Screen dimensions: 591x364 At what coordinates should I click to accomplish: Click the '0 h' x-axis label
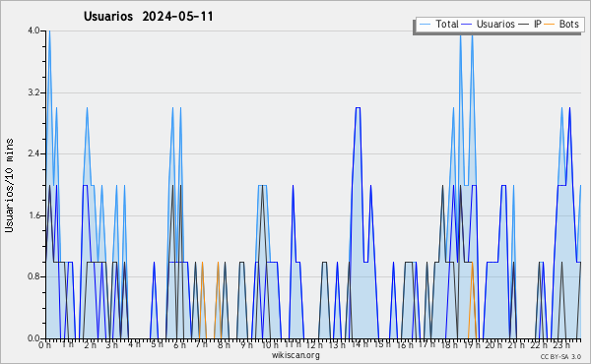pyautogui.click(x=44, y=344)
